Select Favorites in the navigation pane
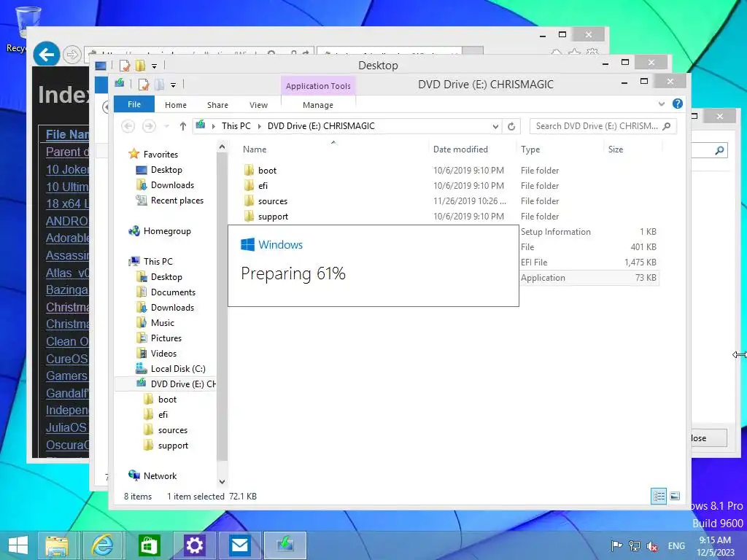 click(160, 155)
